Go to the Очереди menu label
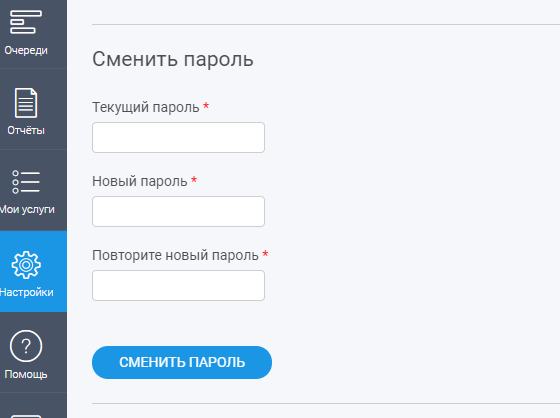This screenshot has height=418, width=560. coord(26,50)
